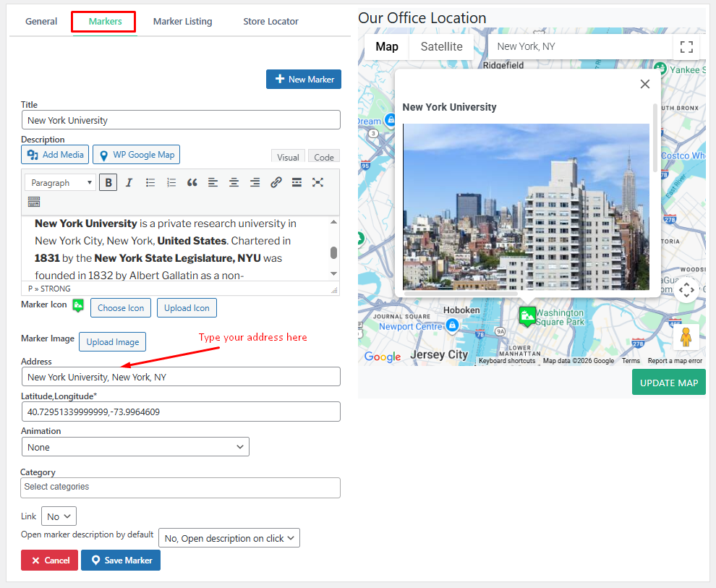Viewport: 716px width, 588px height.
Task: Insert a bulleted list in the description
Action: 150,182
